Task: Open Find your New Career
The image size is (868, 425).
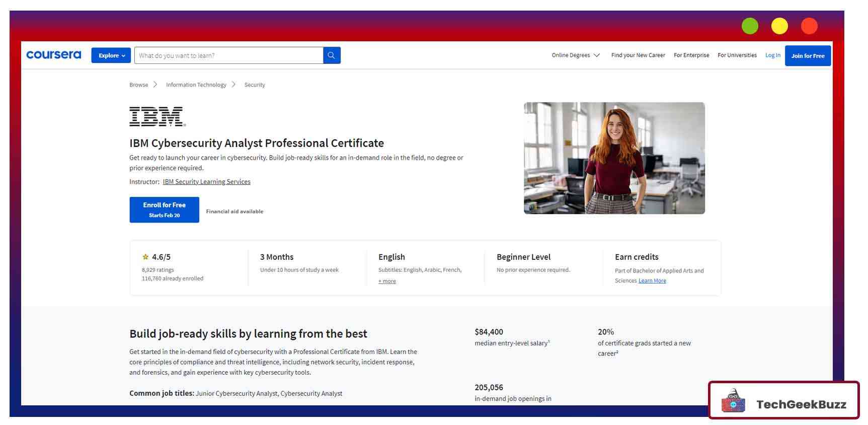Action: tap(638, 55)
